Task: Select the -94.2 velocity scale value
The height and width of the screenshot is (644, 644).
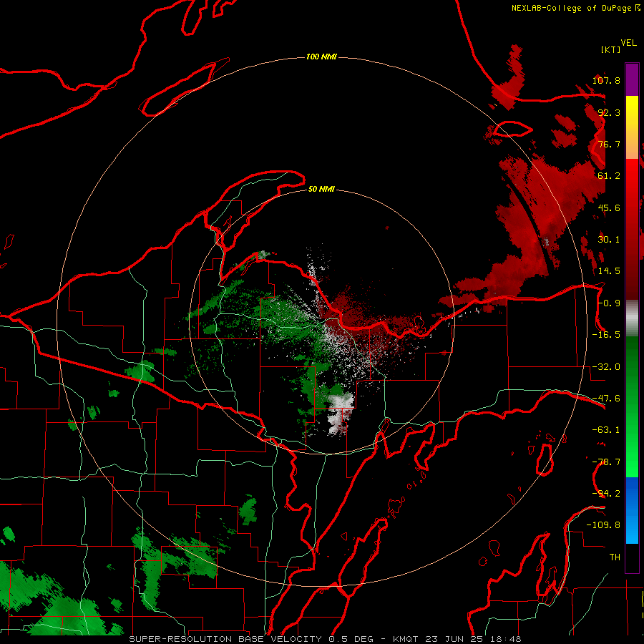Action: pyautogui.click(x=606, y=494)
